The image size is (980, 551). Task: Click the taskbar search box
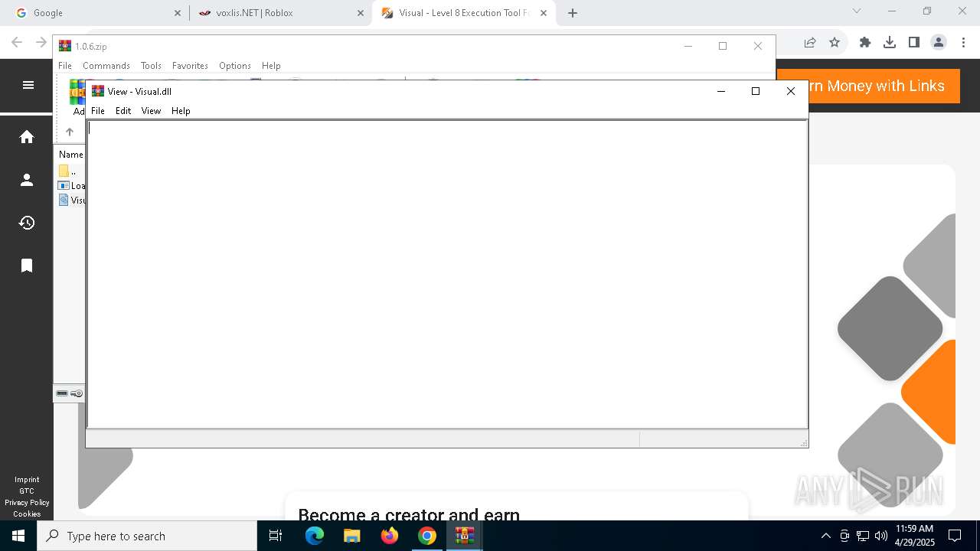coord(147,536)
